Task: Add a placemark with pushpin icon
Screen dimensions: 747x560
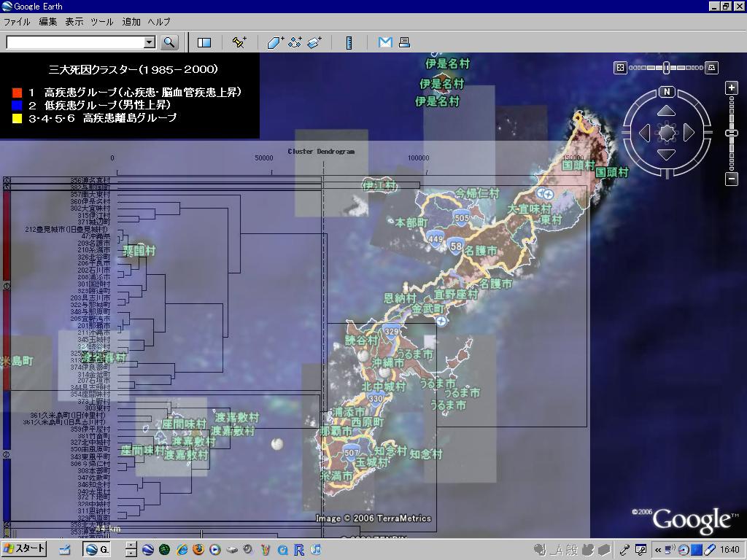Action: [239, 42]
